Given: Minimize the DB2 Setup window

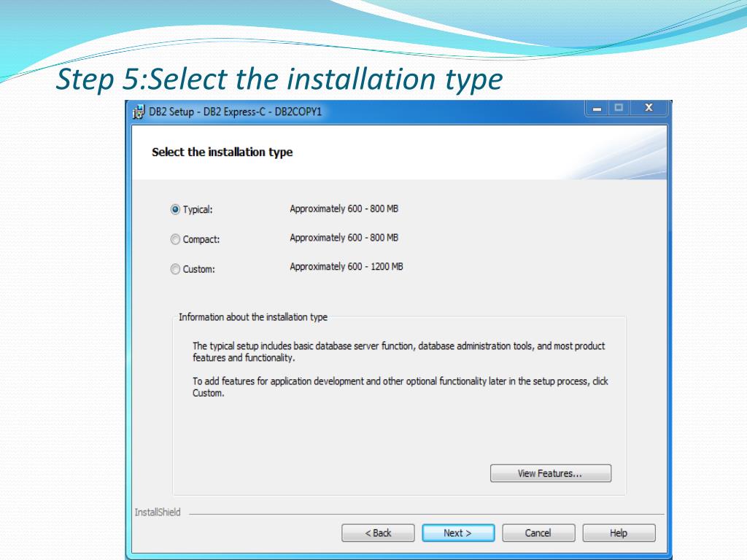Looking at the screenshot, I should (x=597, y=108).
